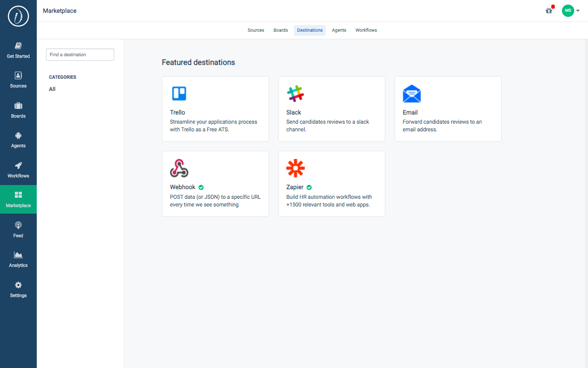Click the gift notifications icon

549,11
